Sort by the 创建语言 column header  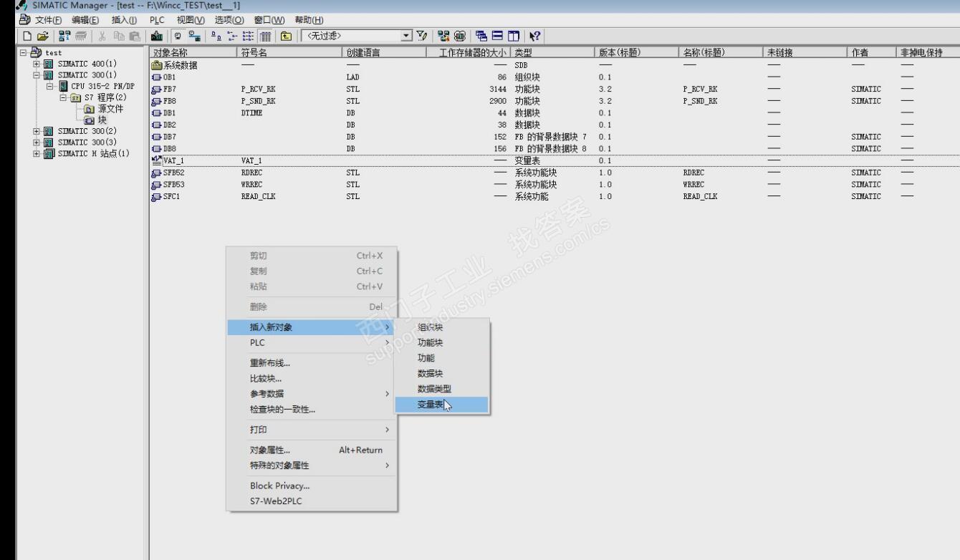(x=384, y=53)
